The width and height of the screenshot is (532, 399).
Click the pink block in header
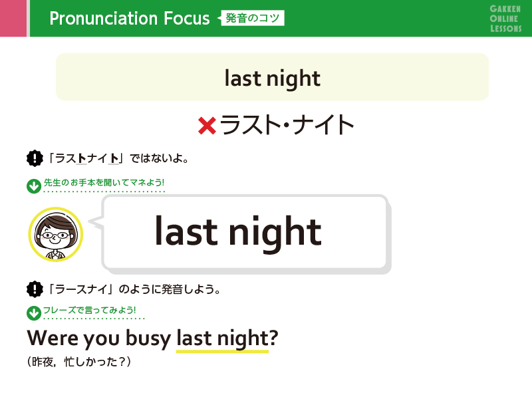click(x=13, y=19)
